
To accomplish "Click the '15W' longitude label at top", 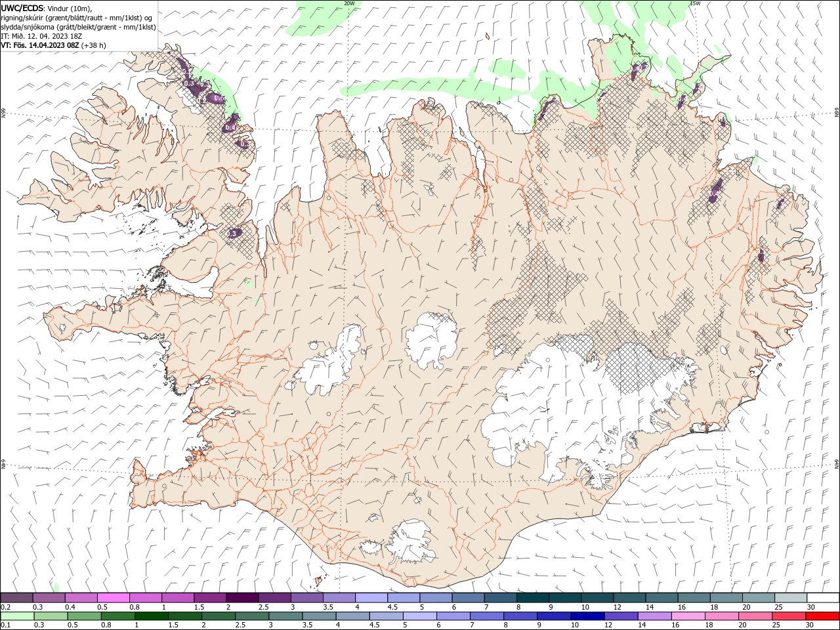I will click(x=696, y=3).
